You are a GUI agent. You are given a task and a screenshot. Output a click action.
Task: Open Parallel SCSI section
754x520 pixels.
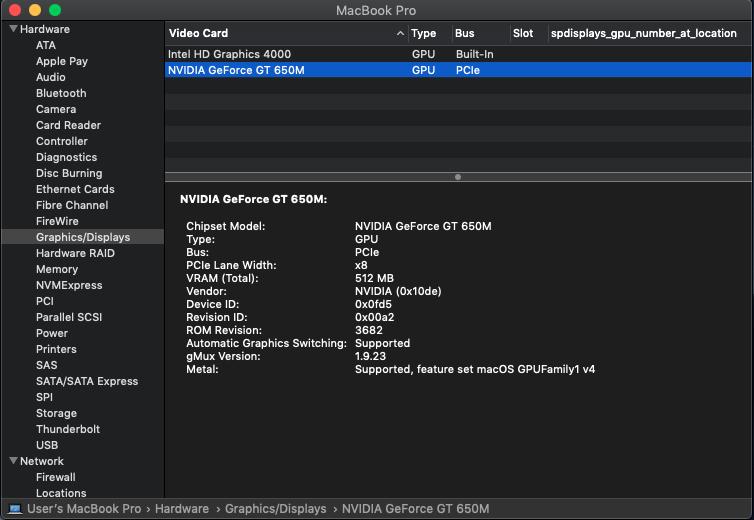click(69, 317)
